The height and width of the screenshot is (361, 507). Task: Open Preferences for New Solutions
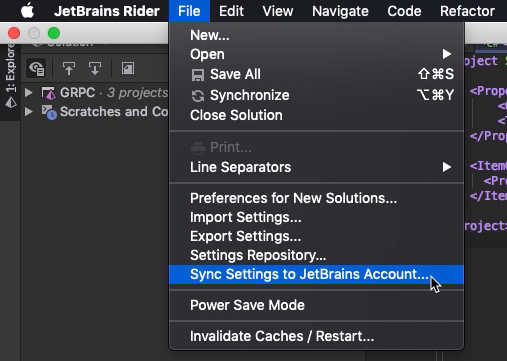coord(316,198)
